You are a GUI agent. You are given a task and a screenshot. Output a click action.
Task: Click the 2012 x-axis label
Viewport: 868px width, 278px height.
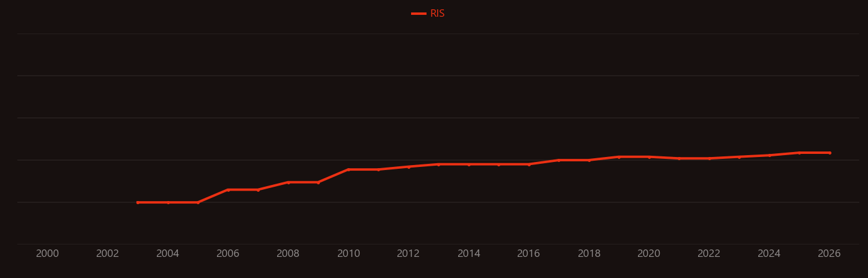pos(409,254)
